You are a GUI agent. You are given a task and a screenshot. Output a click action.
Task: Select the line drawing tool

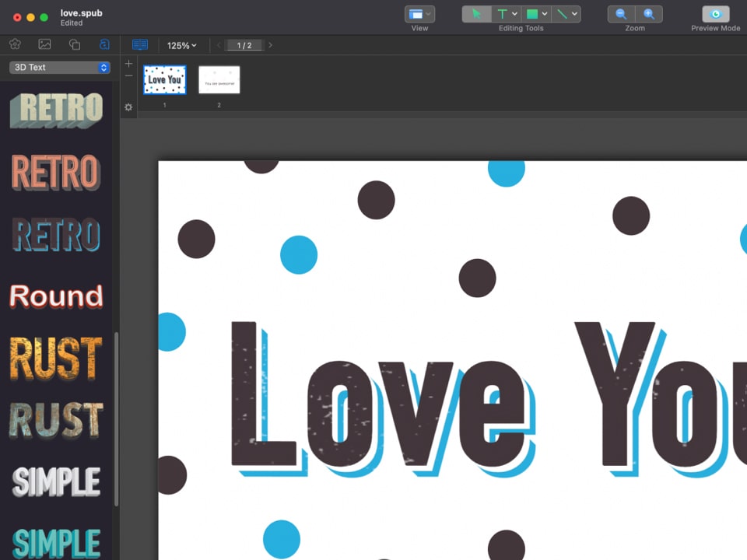click(x=562, y=13)
